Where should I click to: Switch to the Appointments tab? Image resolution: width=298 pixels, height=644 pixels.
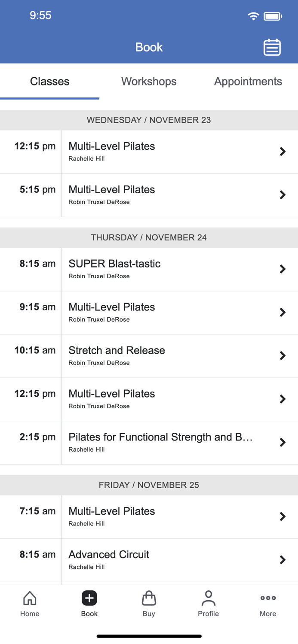coord(248,81)
